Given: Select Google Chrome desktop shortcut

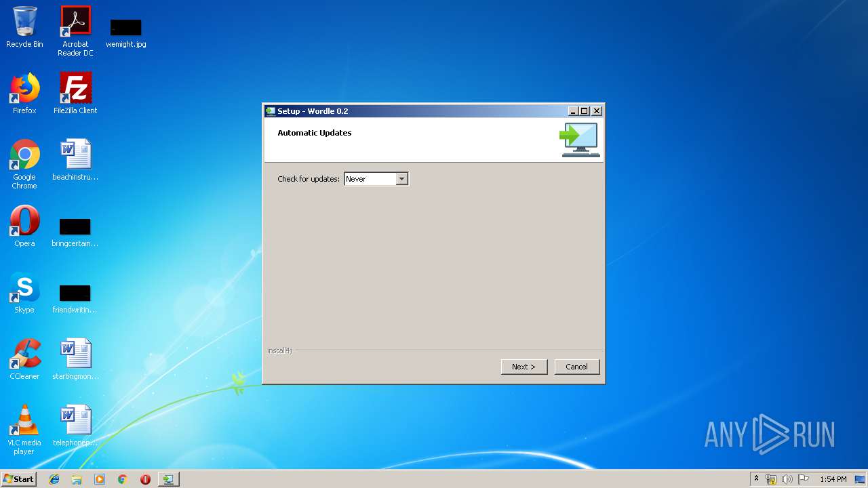Looking at the screenshot, I should (24, 164).
